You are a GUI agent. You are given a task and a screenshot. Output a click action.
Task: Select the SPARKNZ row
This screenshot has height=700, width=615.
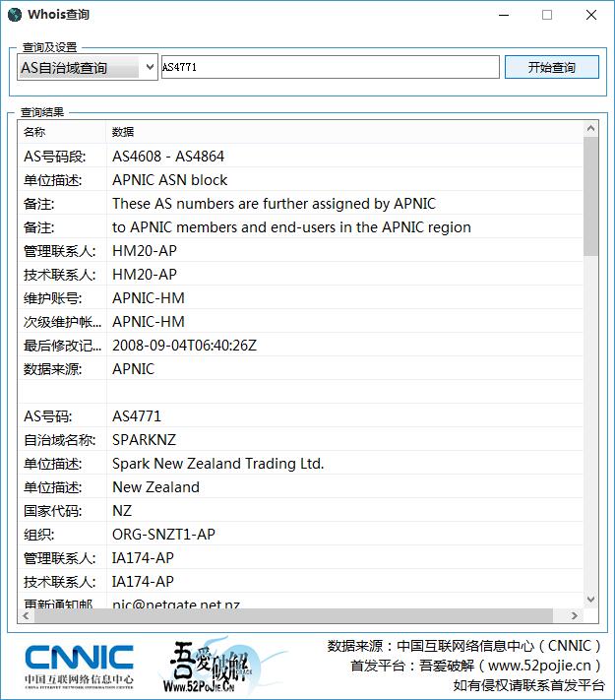[300, 440]
